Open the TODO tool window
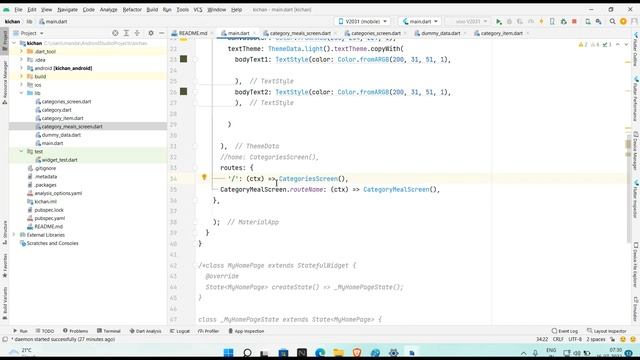 point(44,331)
